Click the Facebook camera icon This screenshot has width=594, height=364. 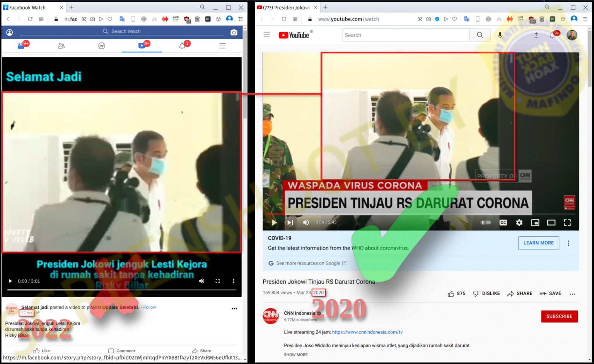(234, 32)
